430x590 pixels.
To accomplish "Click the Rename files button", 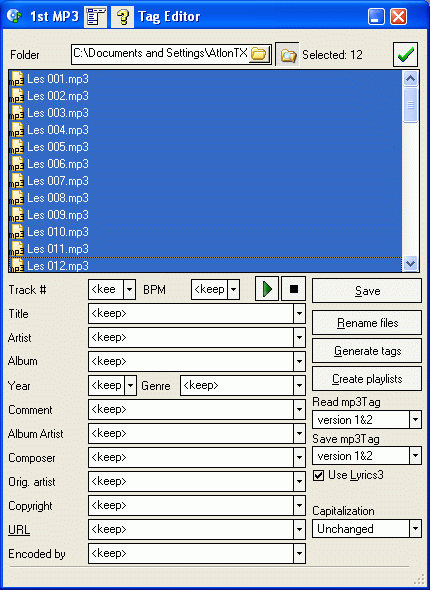I will pyautogui.click(x=367, y=322).
